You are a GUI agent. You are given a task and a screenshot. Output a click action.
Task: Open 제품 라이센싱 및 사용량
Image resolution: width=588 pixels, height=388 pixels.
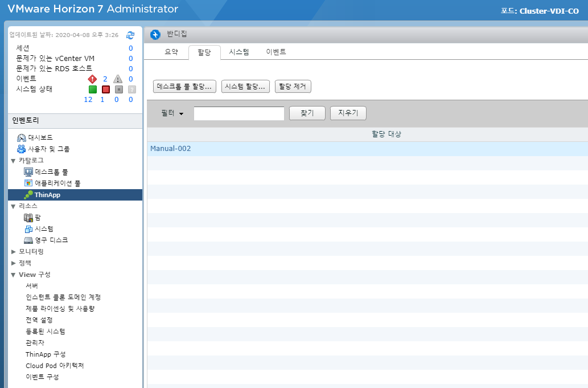60,308
